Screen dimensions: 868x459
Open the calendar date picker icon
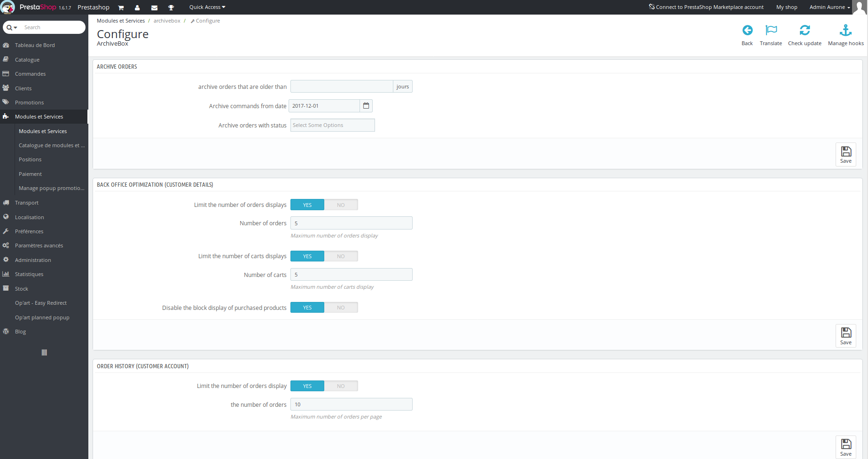(366, 106)
